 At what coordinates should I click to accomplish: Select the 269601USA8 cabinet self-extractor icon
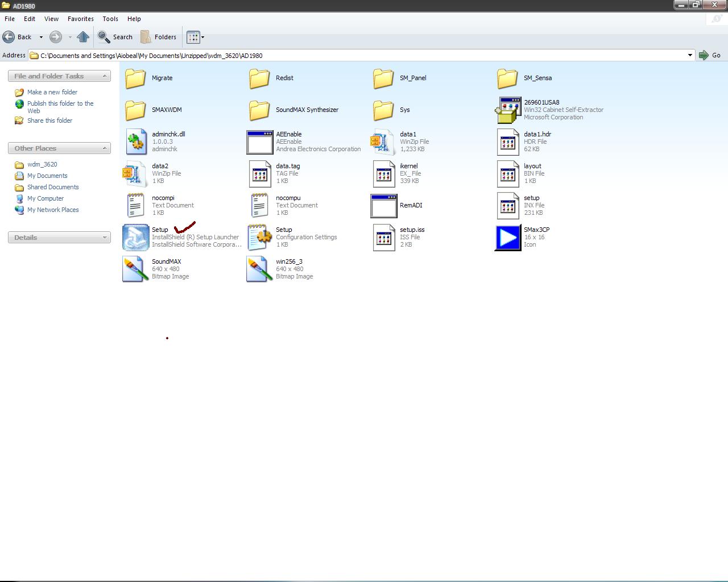coord(508,110)
